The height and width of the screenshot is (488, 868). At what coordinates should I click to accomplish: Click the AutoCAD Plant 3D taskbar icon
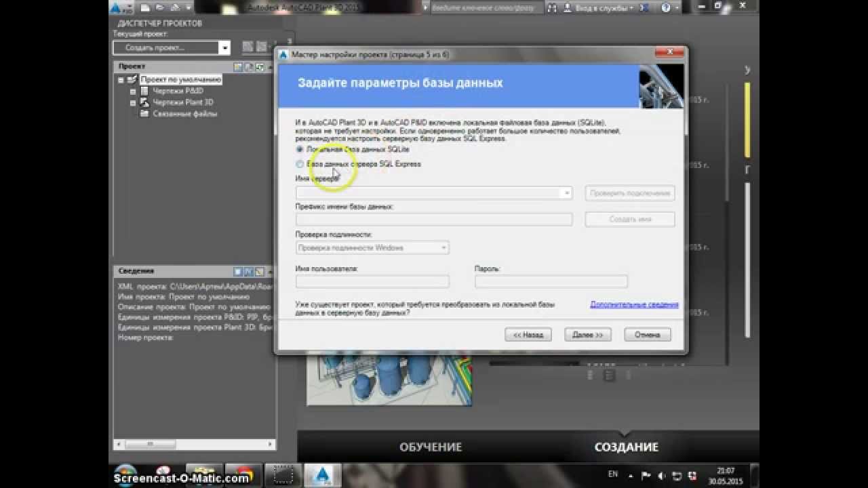click(323, 475)
